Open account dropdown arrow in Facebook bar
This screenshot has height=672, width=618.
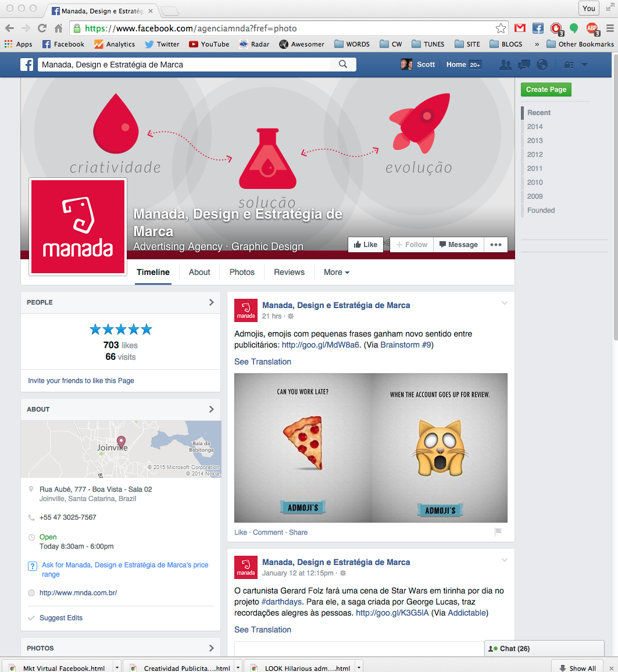[x=584, y=65]
